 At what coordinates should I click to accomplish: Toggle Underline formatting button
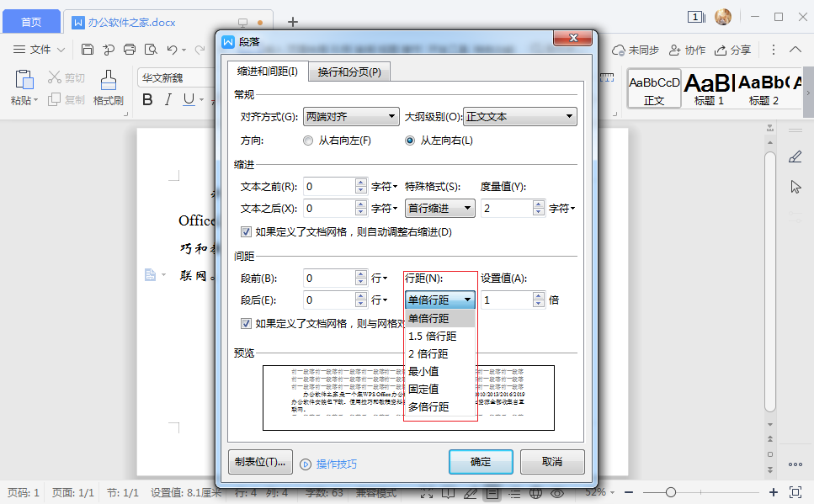point(189,99)
